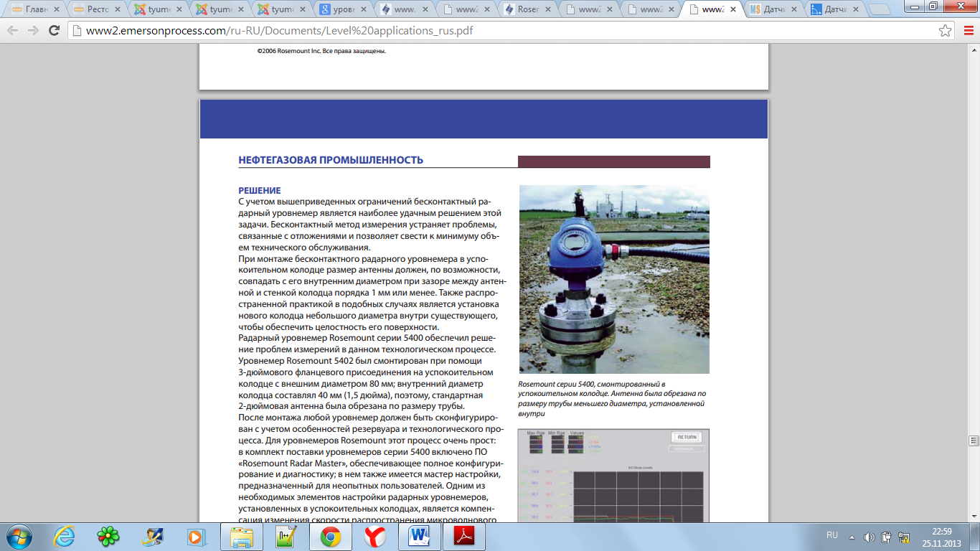Click the vertical scrollbar thumb

[x=974, y=440]
